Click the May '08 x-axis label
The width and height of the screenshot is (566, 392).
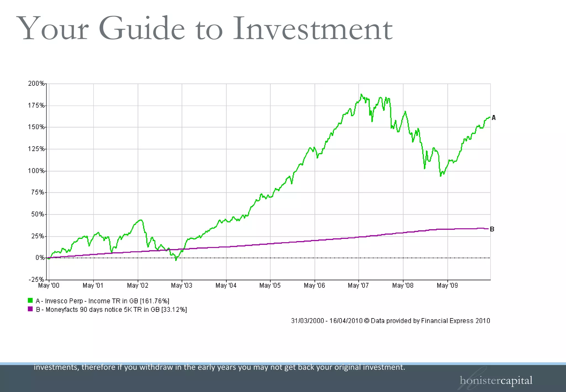pos(403,286)
